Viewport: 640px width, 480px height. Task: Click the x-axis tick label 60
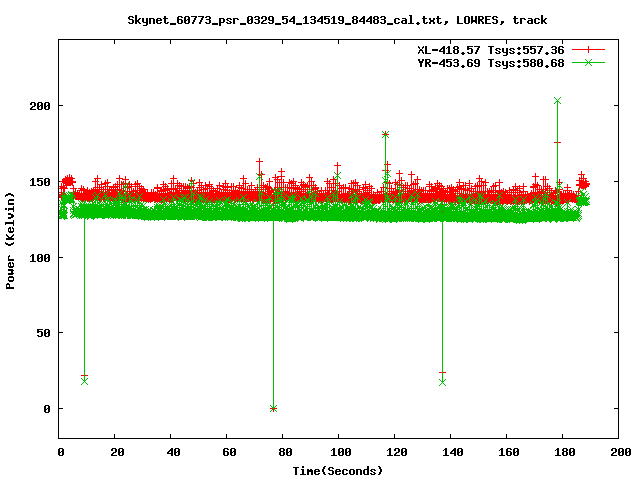click(x=229, y=452)
